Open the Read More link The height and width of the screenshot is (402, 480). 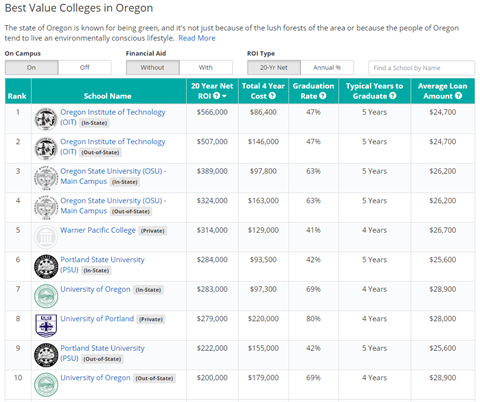[197, 38]
